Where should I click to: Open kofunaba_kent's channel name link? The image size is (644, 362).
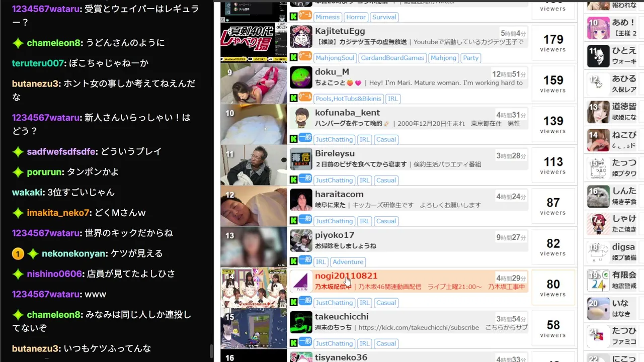347,113
